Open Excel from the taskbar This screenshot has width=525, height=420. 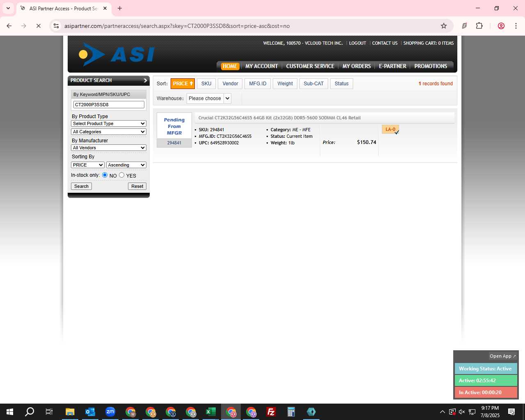pyautogui.click(x=211, y=412)
